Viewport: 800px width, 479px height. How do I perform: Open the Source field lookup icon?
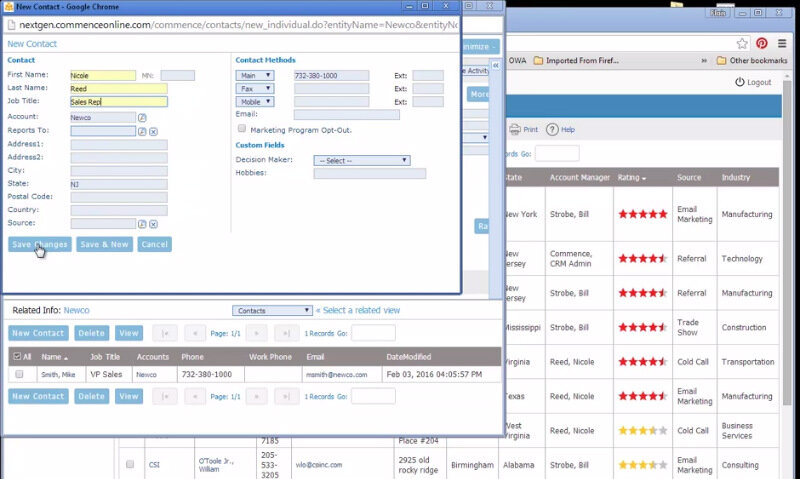pos(142,224)
